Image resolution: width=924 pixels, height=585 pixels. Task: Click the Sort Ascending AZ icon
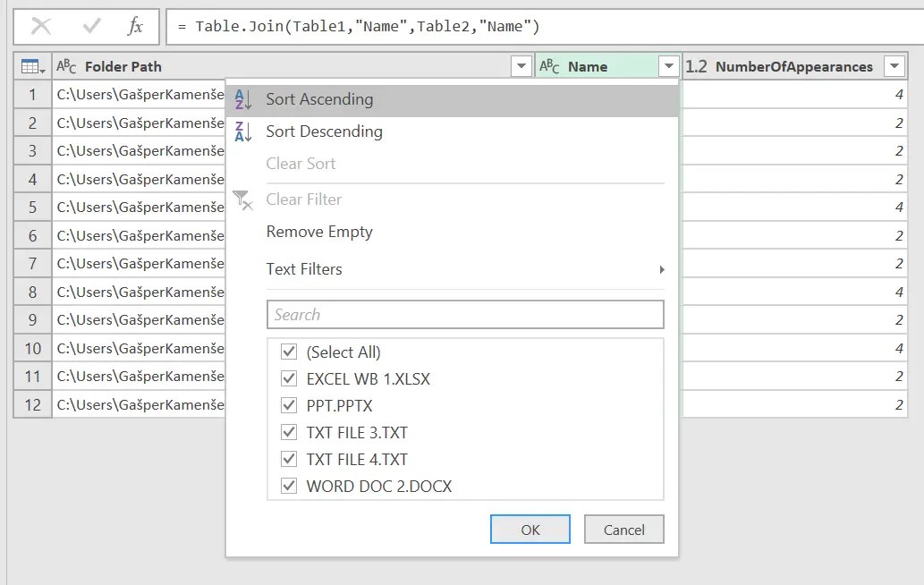(x=242, y=98)
